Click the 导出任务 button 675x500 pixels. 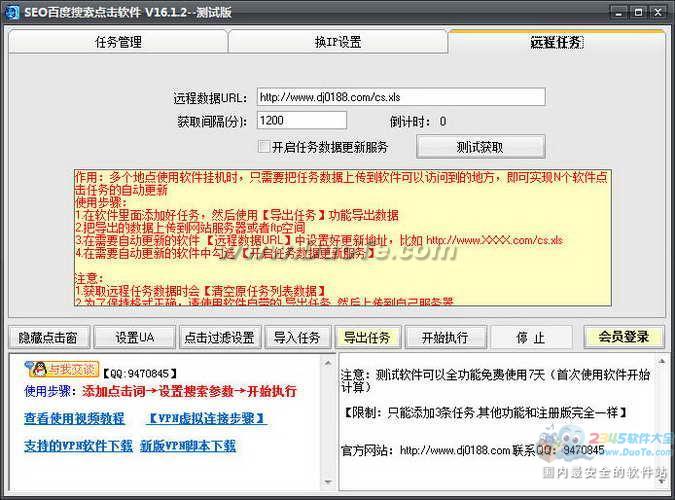367,337
